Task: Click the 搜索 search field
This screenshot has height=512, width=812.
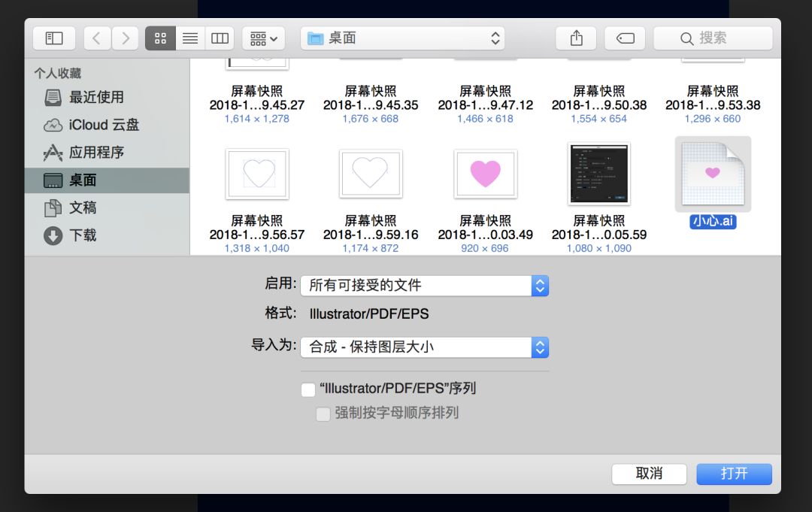Action: [713, 38]
